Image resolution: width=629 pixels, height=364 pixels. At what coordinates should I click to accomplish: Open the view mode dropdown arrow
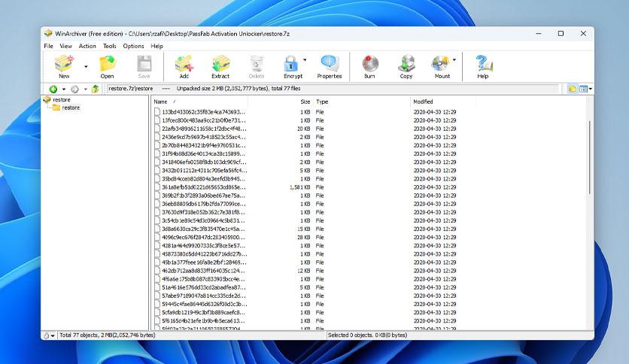pos(591,89)
